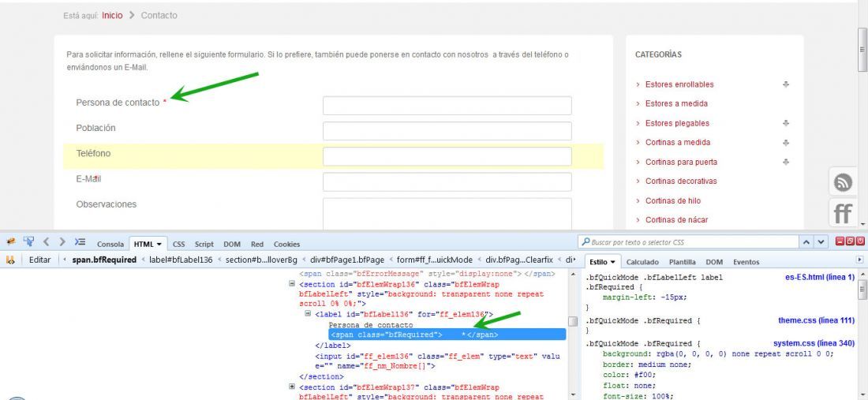868x400 pixels.
Task: Deactivate Firebug with the red power icon
Action: click(860, 241)
